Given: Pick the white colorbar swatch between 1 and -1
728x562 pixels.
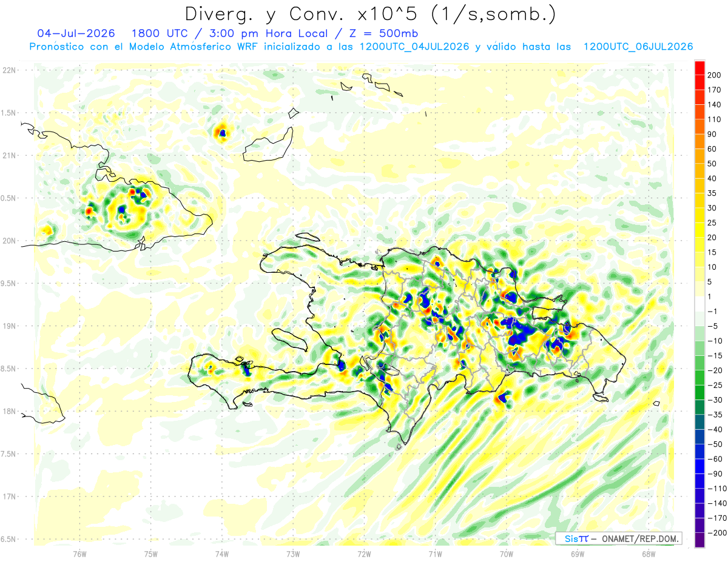Looking at the screenshot, I should click(x=699, y=304).
